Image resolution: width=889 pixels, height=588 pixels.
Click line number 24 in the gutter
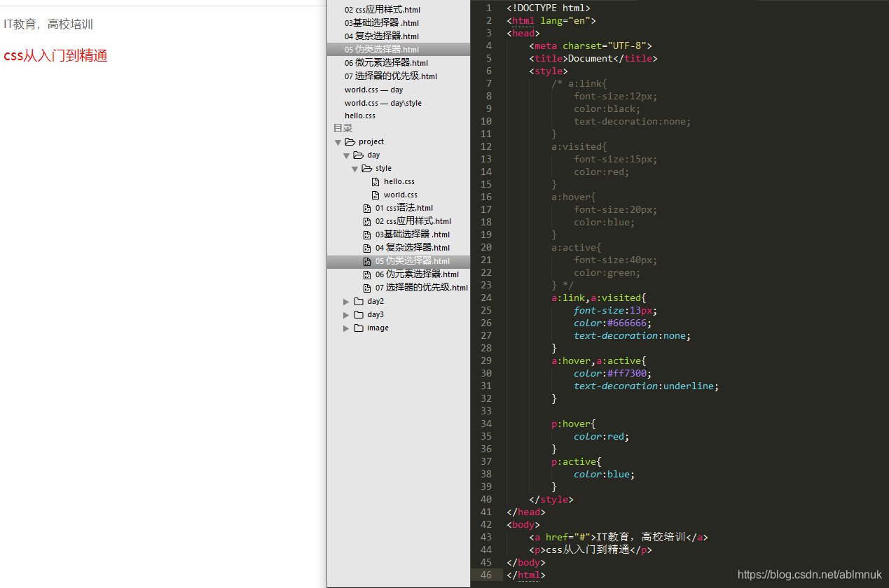point(486,297)
